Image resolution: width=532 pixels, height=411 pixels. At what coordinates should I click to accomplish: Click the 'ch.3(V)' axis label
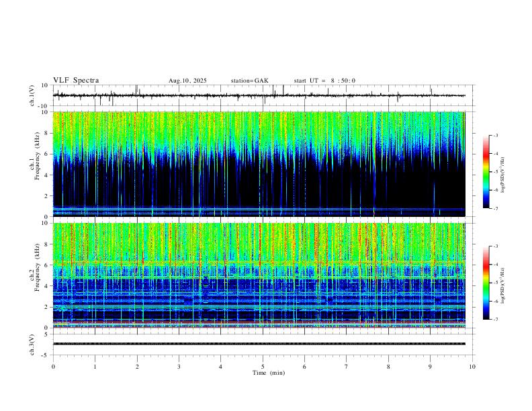(32, 345)
